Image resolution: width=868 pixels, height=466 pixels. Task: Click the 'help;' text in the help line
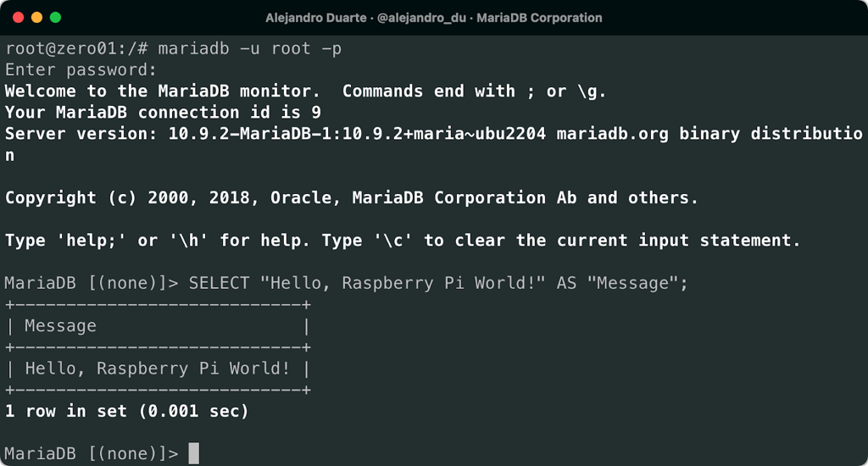92,240
